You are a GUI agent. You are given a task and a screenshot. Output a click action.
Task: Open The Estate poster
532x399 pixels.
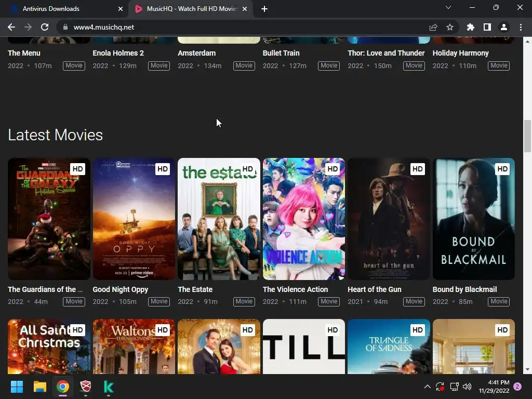(x=219, y=219)
